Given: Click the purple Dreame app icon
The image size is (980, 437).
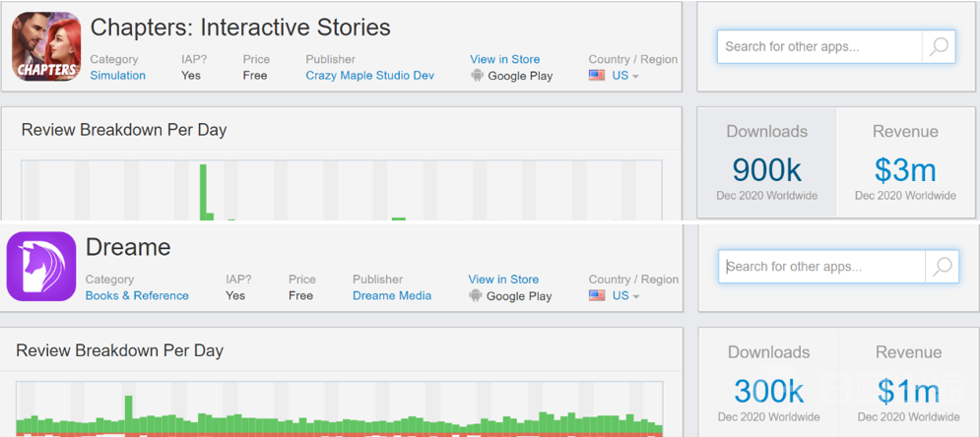Looking at the screenshot, I should 41,267.
